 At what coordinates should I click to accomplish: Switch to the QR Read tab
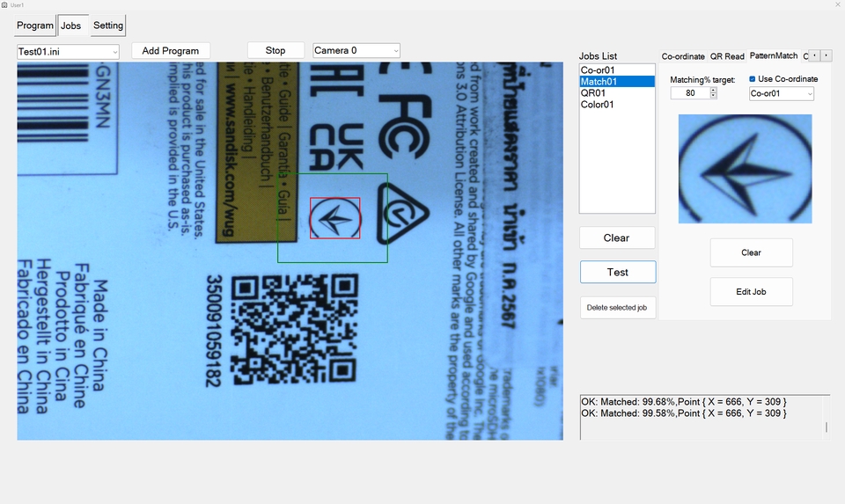pos(727,56)
